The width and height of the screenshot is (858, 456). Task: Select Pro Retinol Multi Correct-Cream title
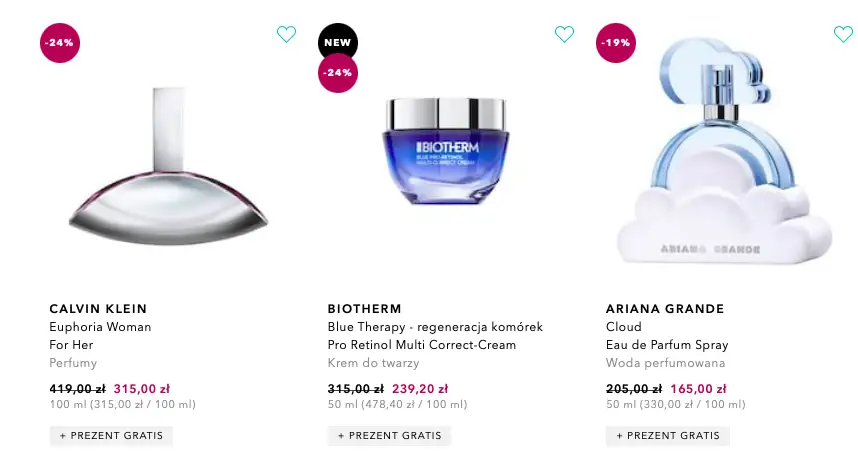pos(422,345)
